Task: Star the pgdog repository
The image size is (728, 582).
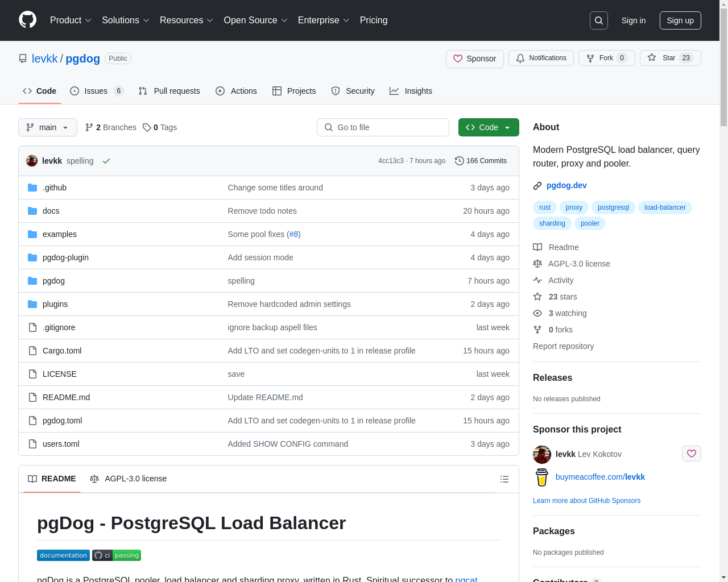Action: (x=670, y=58)
